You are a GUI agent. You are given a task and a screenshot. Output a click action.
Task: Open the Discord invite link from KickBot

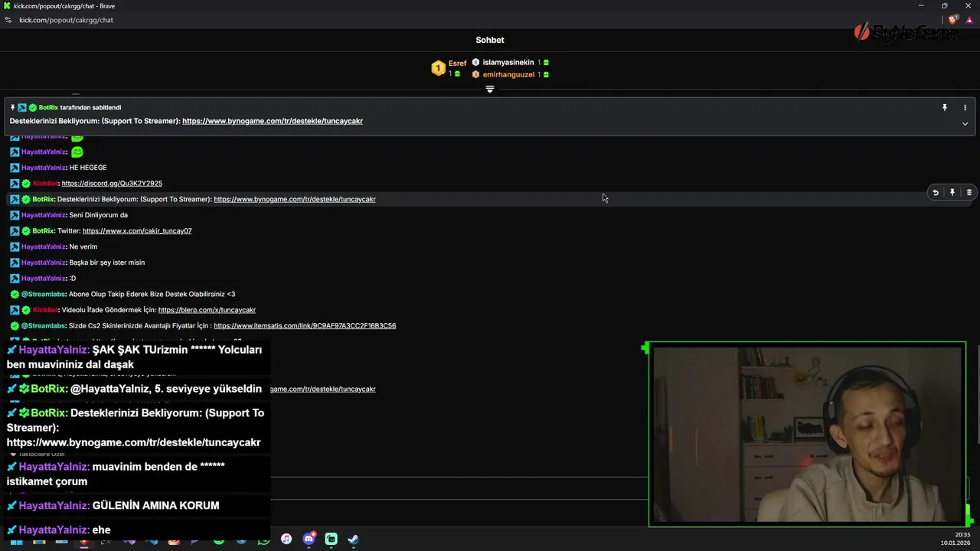coord(112,184)
